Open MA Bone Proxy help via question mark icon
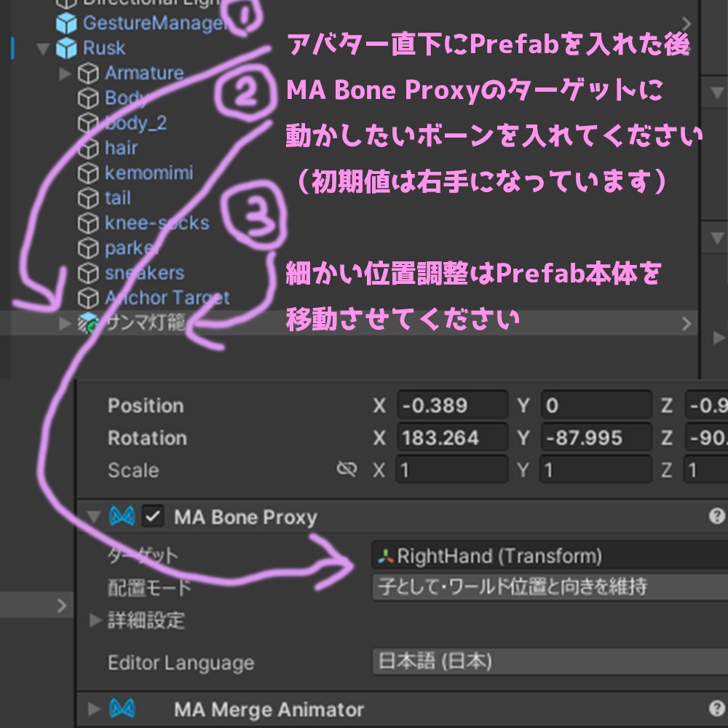Viewport: 728px width, 728px height. point(717,517)
